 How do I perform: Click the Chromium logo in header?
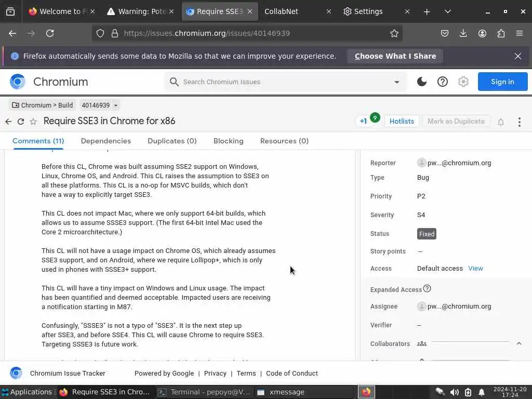point(18,82)
